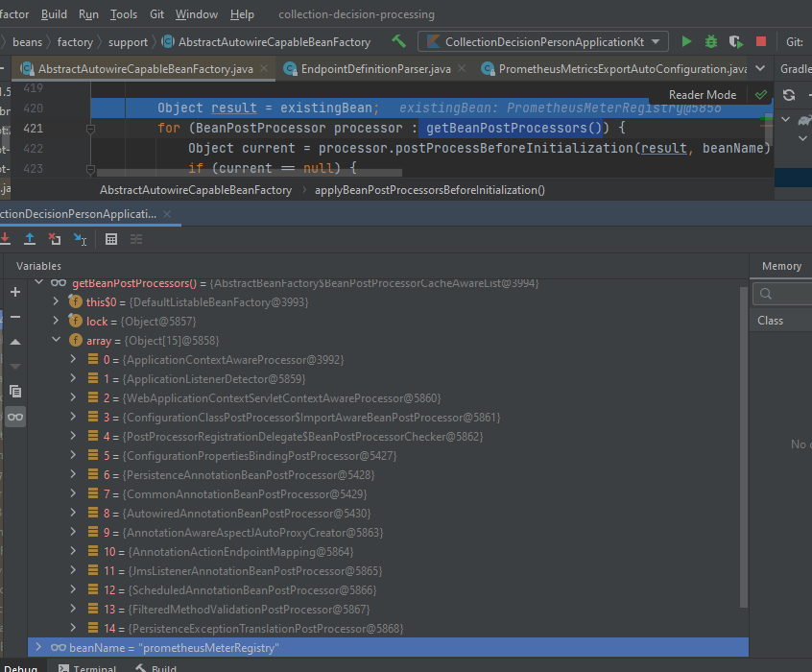812x672 pixels.
Task: Close EndpointDefinitionParser.java tab
Action: [x=462, y=68]
